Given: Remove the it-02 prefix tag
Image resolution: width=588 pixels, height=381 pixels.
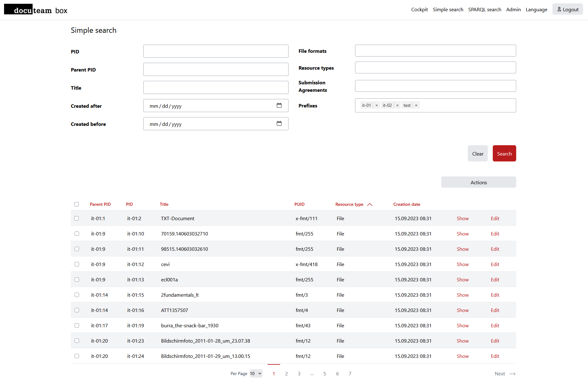Looking at the screenshot, I should 397,106.
